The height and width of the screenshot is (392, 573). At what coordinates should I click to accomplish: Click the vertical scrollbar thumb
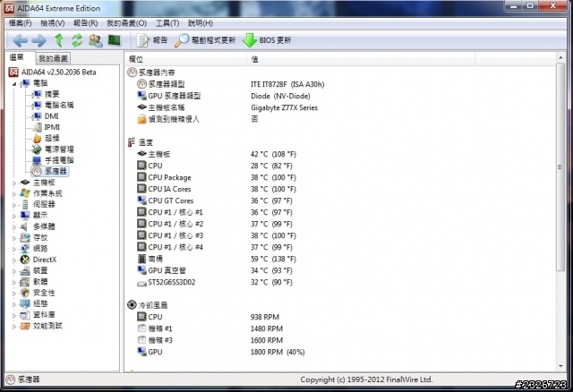coord(560,167)
